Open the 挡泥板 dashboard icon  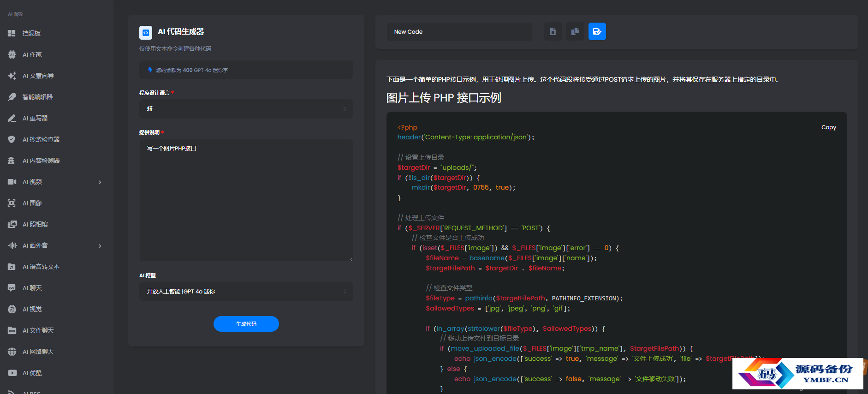(12, 33)
